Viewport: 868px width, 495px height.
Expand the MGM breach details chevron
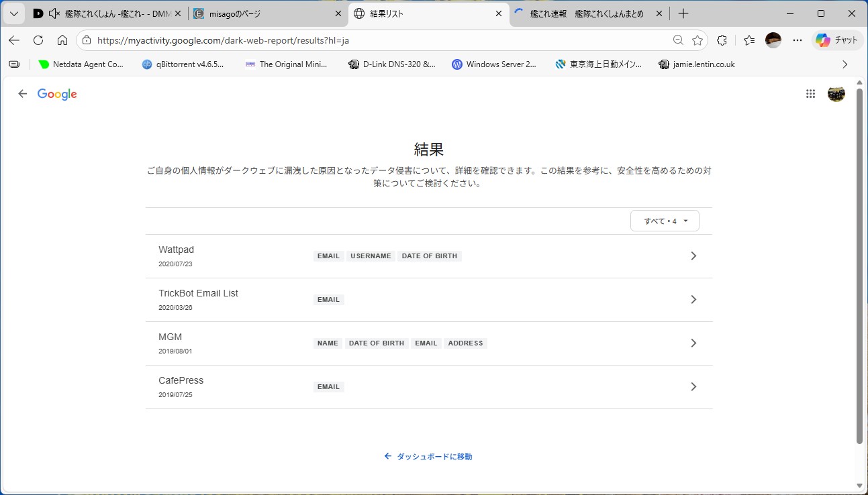pyautogui.click(x=693, y=343)
